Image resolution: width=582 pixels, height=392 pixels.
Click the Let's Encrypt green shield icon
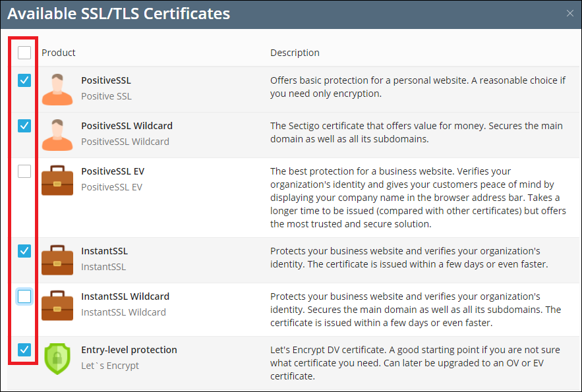pyautogui.click(x=57, y=358)
